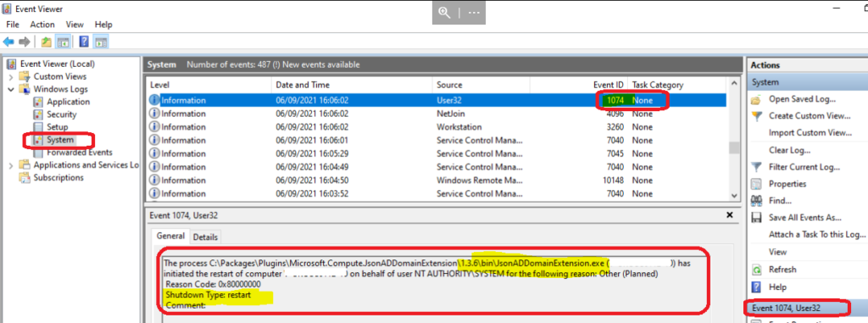Click Import Custom View action
Image resolution: width=868 pixels, height=323 pixels.
(x=810, y=132)
